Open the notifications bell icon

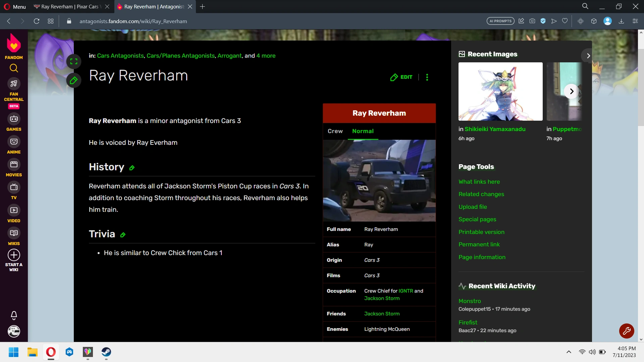pos(14,315)
